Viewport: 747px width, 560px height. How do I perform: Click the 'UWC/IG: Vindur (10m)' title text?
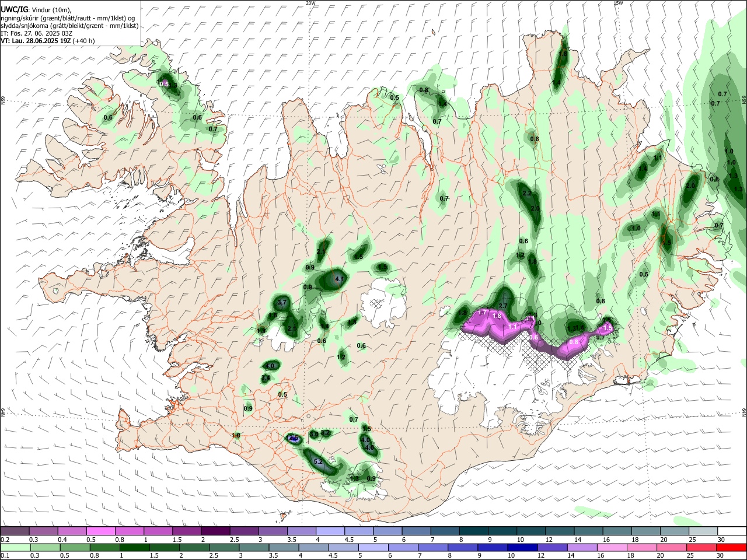36,9
